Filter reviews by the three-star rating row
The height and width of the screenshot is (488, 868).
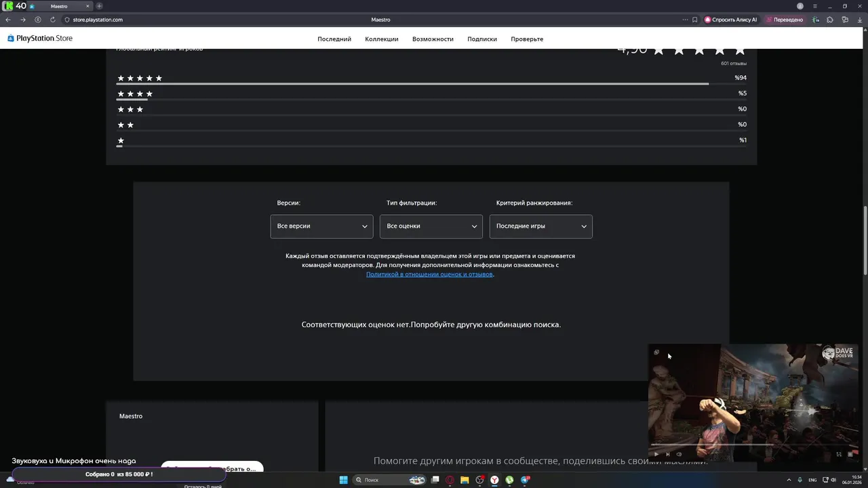431,110
